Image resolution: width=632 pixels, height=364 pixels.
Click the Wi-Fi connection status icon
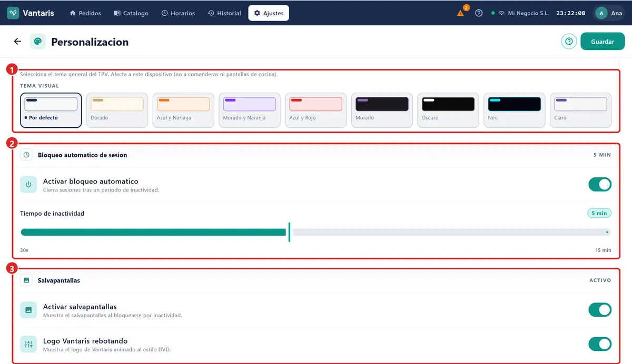click(x=501, y=13)
